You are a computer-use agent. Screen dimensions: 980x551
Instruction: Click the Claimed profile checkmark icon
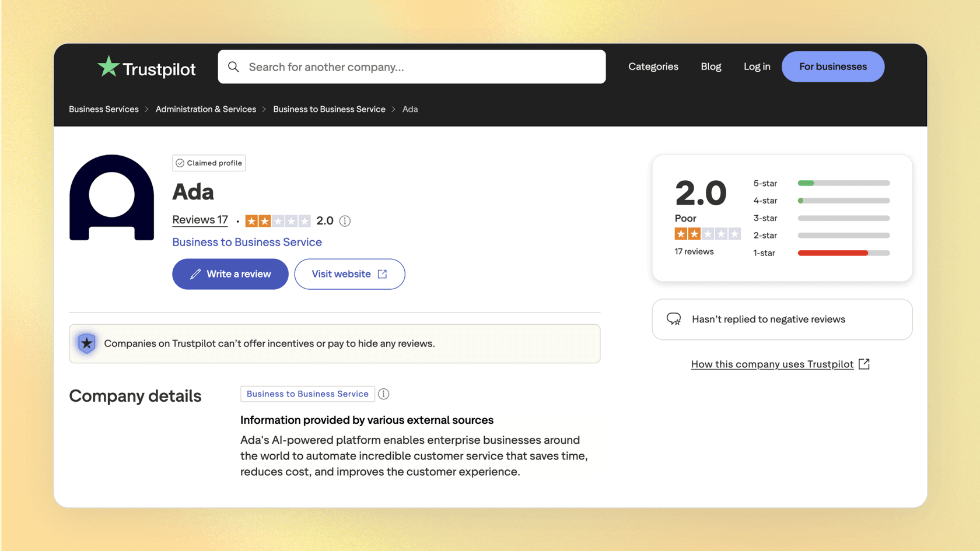coord(180,163)
